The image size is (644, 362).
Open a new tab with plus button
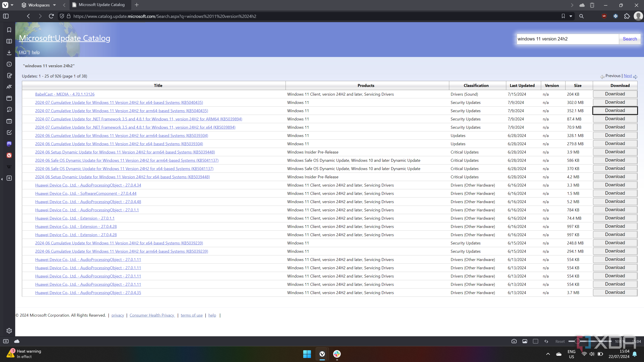(x=136, y=5)
